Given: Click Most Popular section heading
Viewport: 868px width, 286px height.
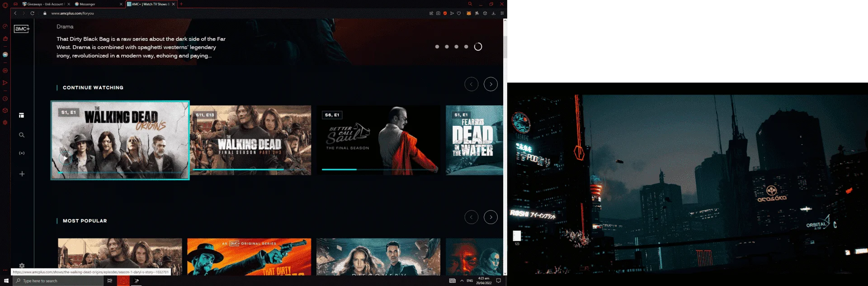Looking at the screenshot, I should point(85,221).
